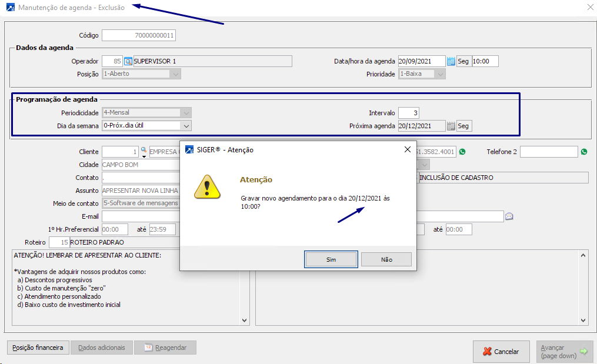Screen dimensions: 597x364
Task: Click the Assunto field
Action: [x=141, y=191]
